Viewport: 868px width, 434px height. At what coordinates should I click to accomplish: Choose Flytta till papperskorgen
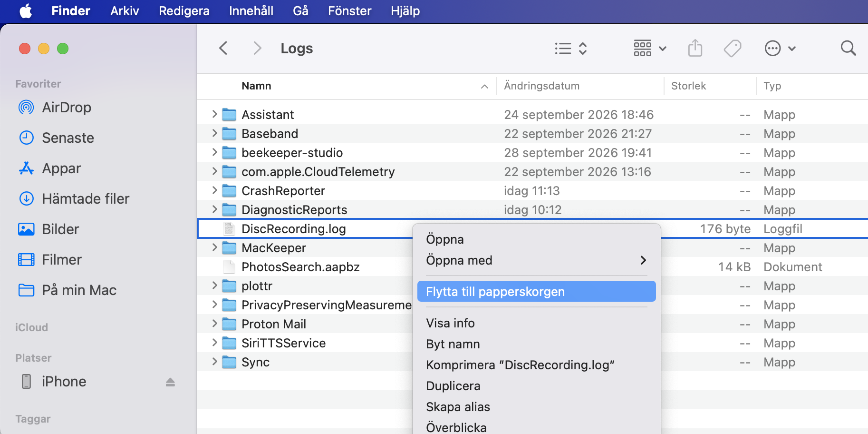(x=536, y=292)
